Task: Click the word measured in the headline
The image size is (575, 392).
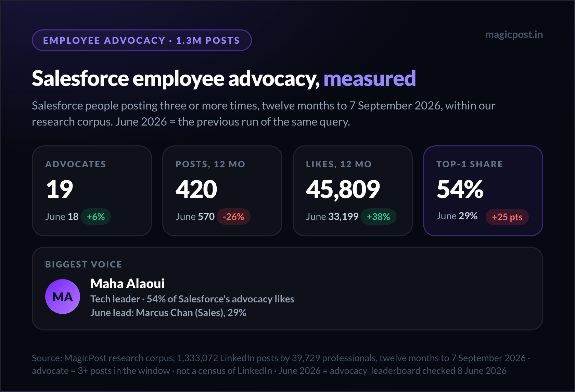Action: (370, 78)
